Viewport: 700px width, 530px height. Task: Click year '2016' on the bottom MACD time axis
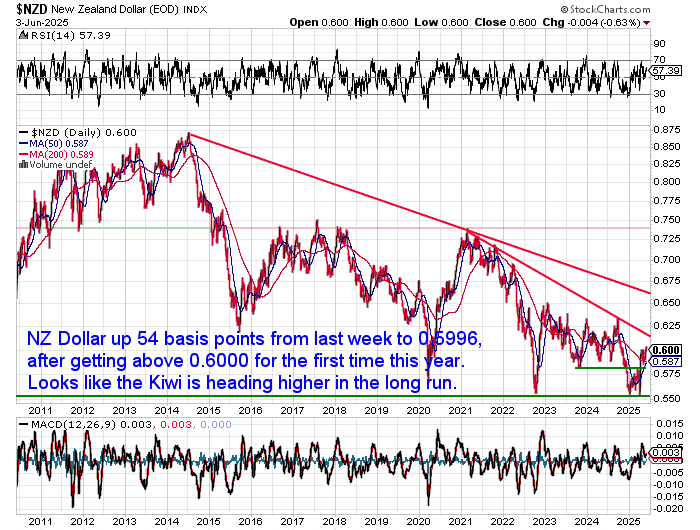point(250,522)
